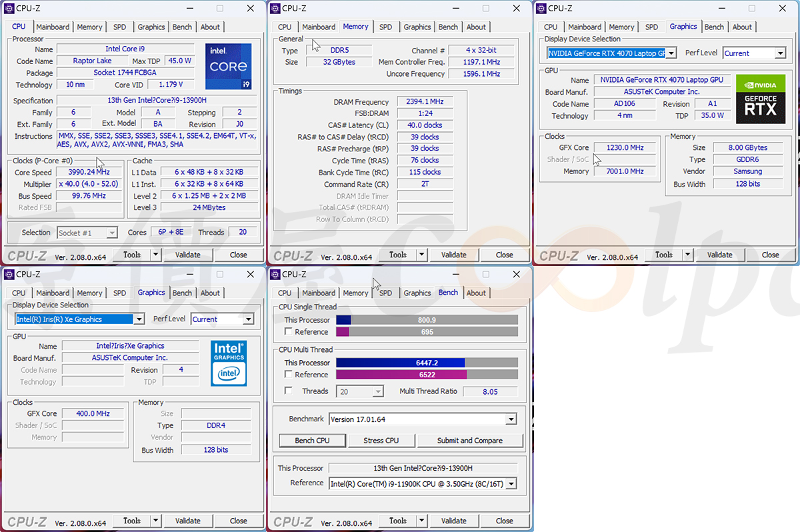Viewport: 800px width, 532px height.
Task: Close the NVIDIA Graphics window with the X
Action: (x=783, y=8)
